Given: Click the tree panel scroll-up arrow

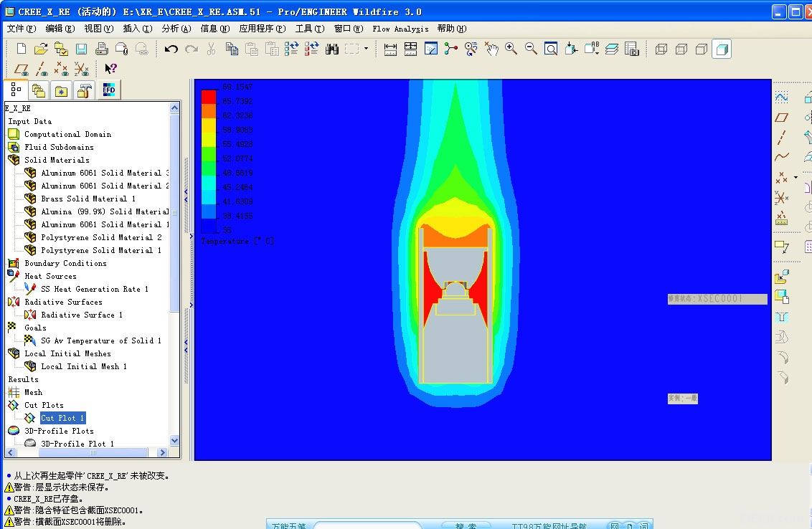Looking at the screenshot, I should 174,108.
